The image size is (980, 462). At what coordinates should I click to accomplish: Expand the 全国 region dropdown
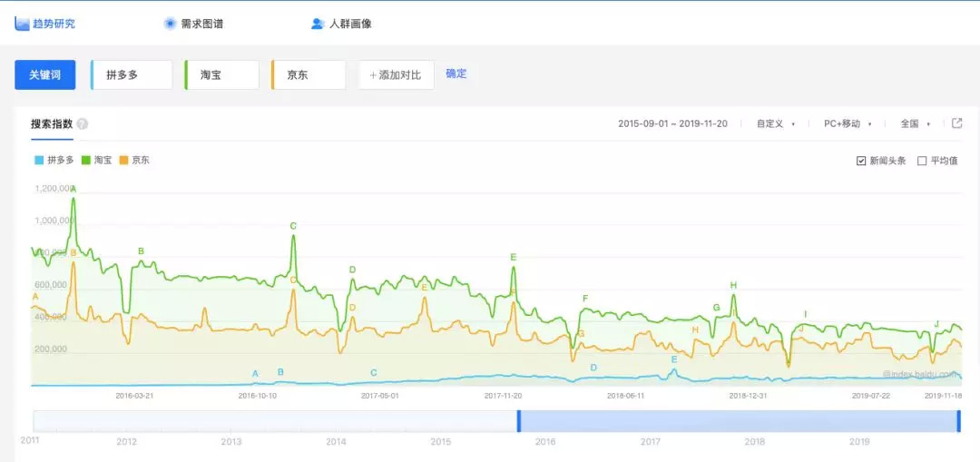pos(915,124)
